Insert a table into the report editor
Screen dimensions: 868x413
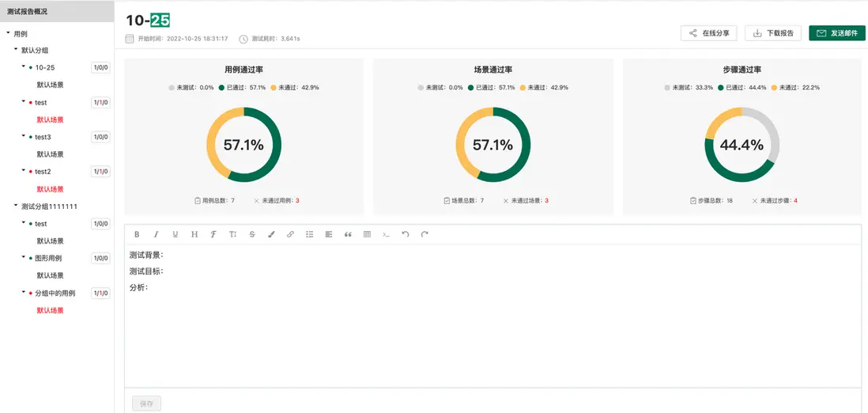[x=367, y=234]
